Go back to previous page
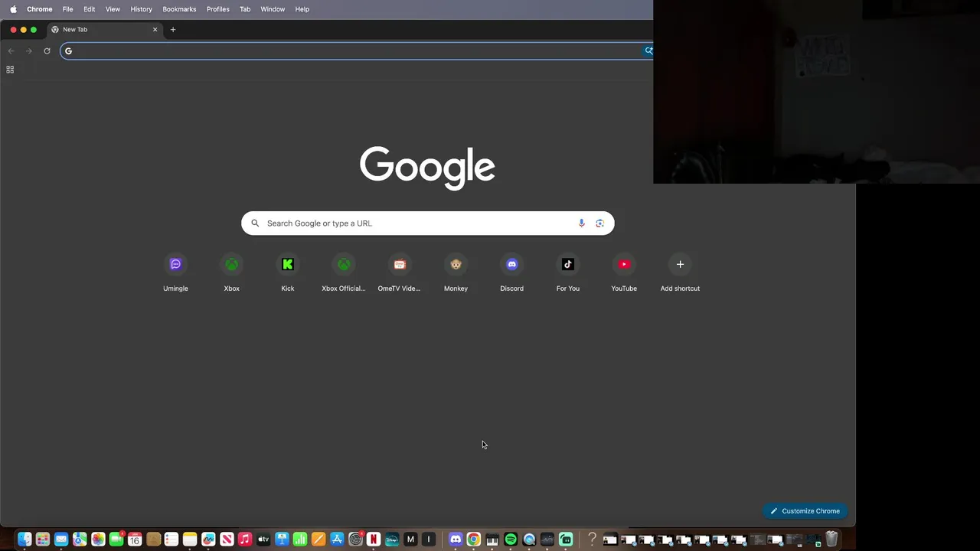This screenshot has width=980, height=551. tap(11, 51)
